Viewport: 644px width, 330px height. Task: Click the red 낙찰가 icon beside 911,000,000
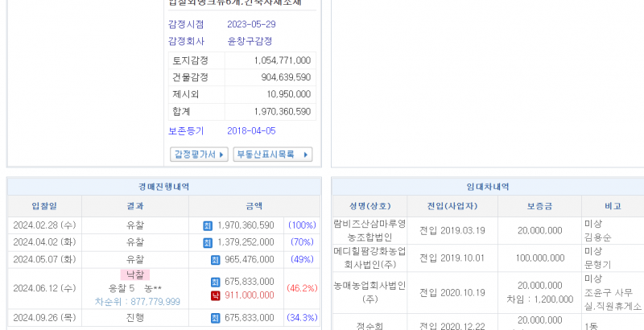pyautogui.click(x=215, y=295)
